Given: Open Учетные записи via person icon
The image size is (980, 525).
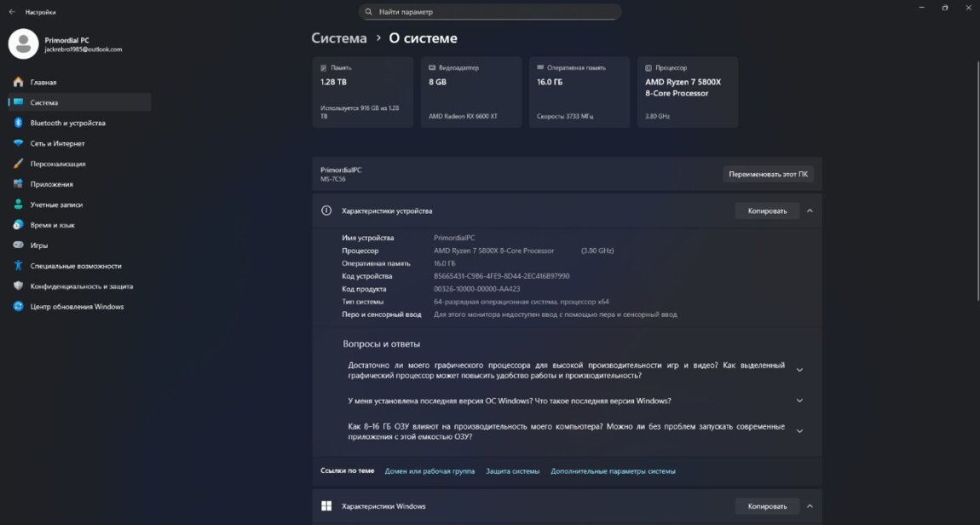Looking at the screenshot, I should (x=18, y=205).
